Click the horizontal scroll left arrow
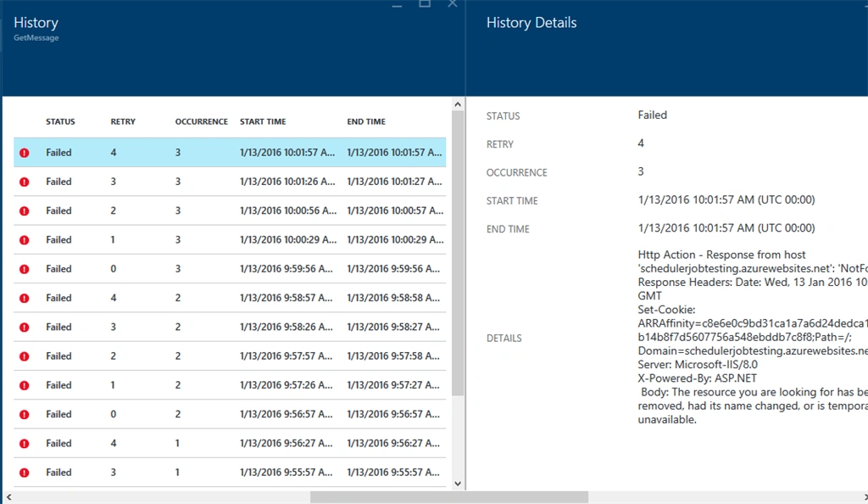The height and width of the screenshot is (504, 868). [x=8, y=497]
